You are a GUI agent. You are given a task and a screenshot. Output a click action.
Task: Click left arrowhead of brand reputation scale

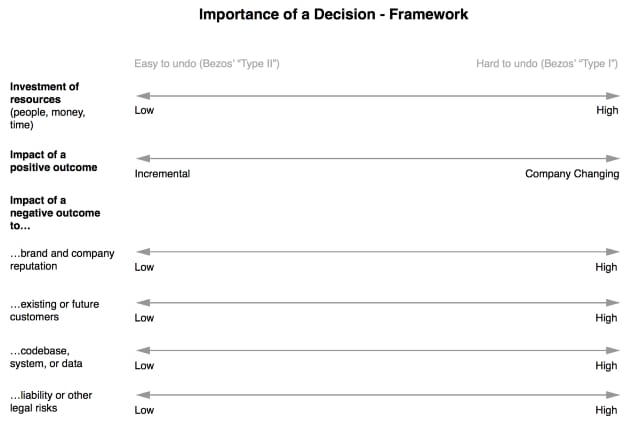click(x=143, y=251)
